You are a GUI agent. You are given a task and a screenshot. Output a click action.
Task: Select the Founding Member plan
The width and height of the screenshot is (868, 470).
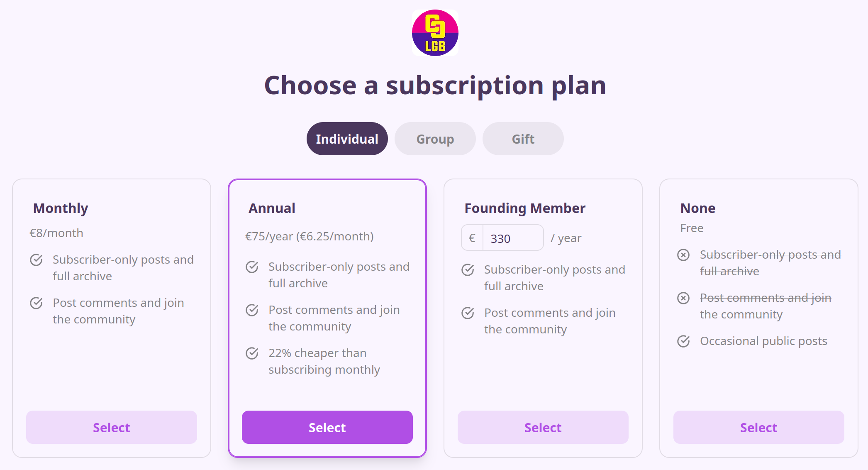pyautogui.click(x=543, y=427)
